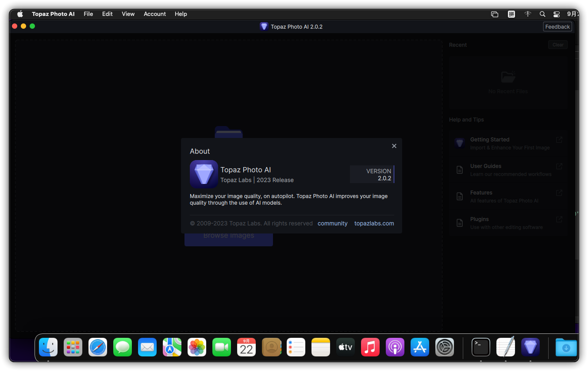Open the Account menu
The width and height of the screenshot is (588, 371).
155,14
